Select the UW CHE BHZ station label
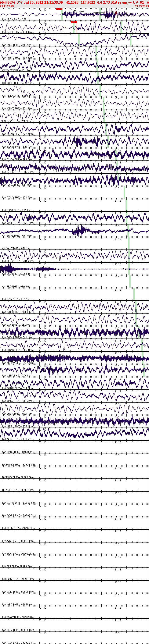Image resolution: width=149 pixels, height=644 pixels. (18, 592)
